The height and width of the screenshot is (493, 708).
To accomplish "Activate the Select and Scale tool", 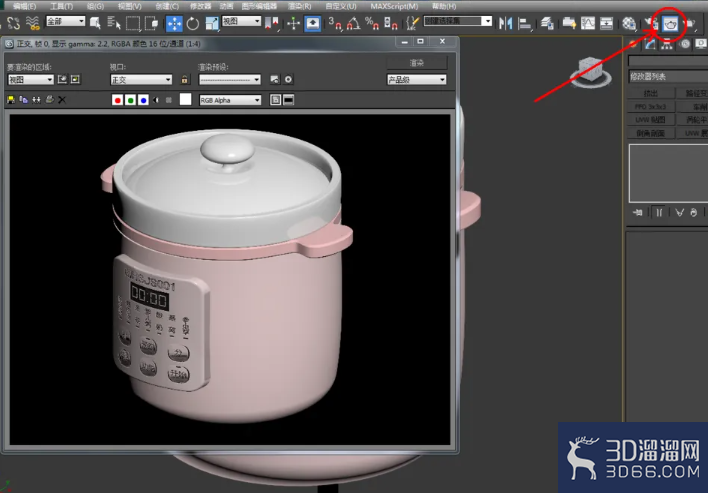I will click(212, 23).
